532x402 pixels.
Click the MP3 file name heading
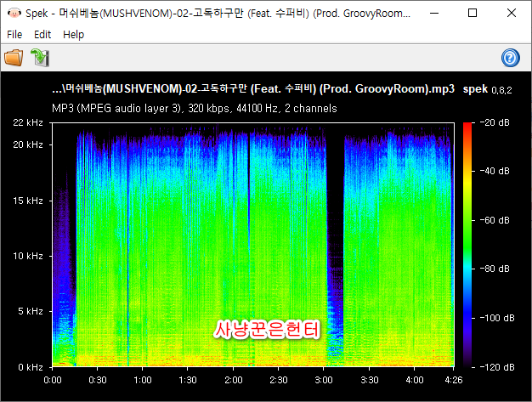[x=253, y=89]
